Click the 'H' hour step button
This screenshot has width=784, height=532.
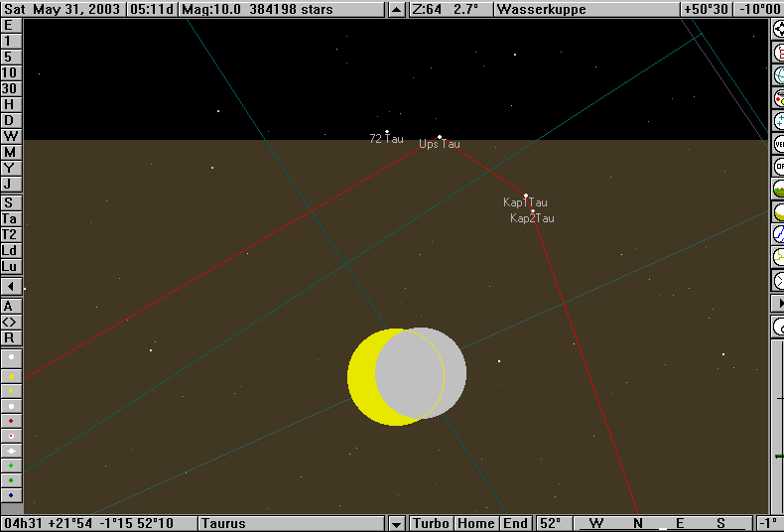coord(10,104)
